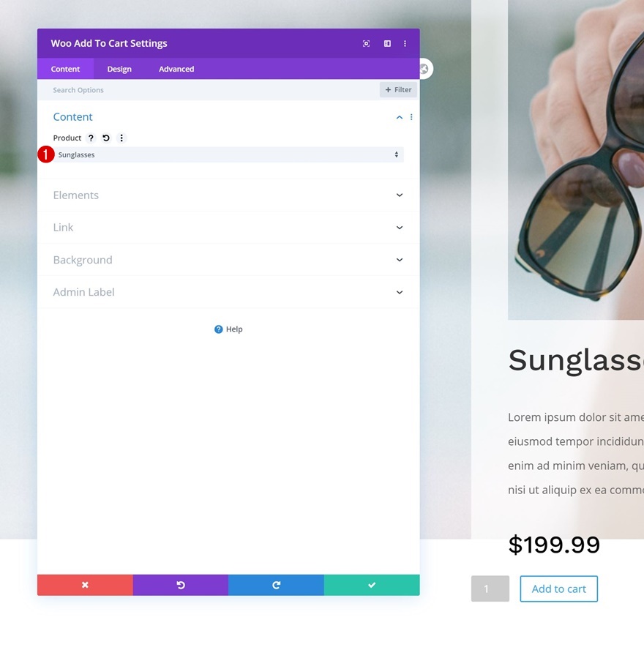Expand the Elements section
The image size is (644, 650).
[228, 195]
